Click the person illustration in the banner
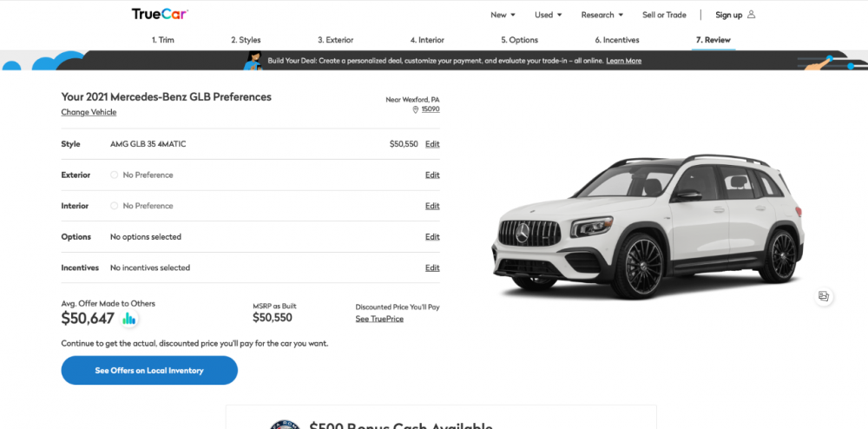 click(253, 60)
